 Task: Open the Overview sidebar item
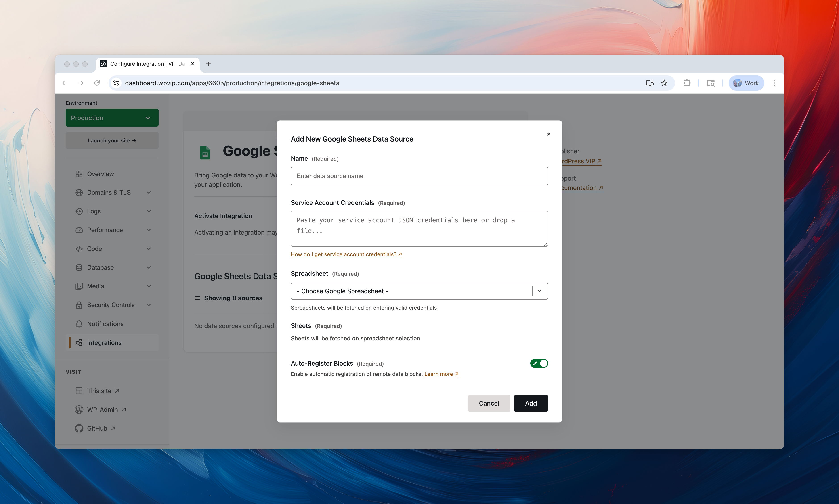tap(100, 174)
